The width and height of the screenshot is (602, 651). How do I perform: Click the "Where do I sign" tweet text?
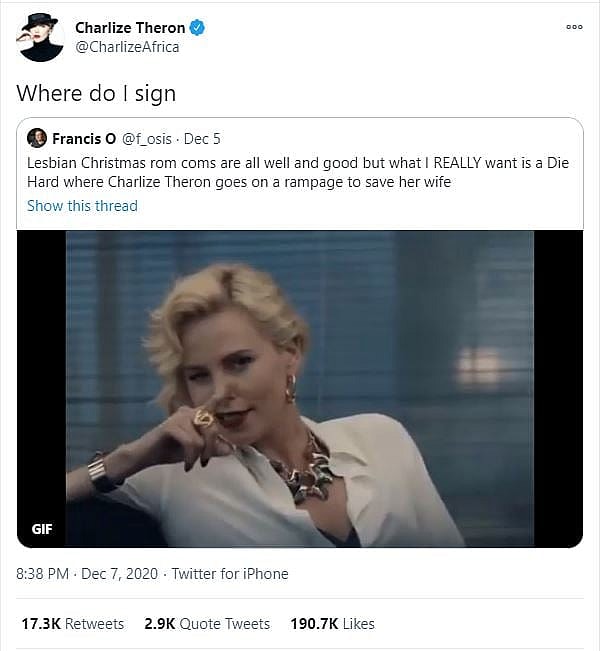[x=96, y=94]
